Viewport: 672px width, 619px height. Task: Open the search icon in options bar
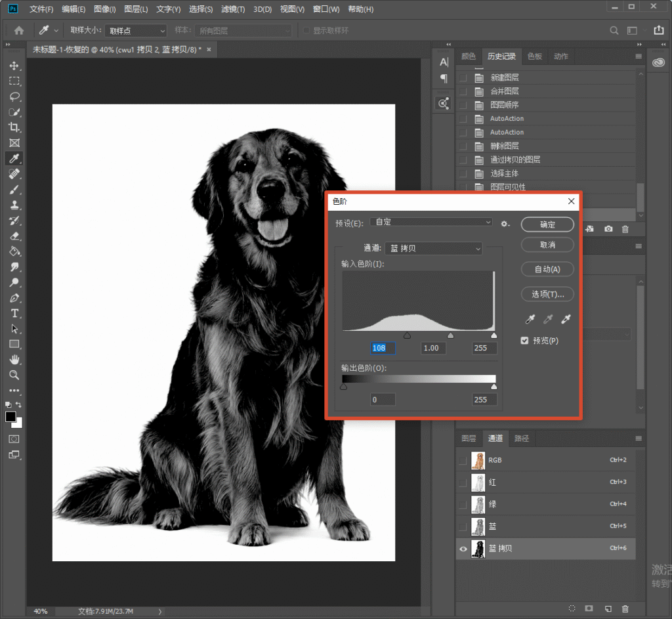614,30
